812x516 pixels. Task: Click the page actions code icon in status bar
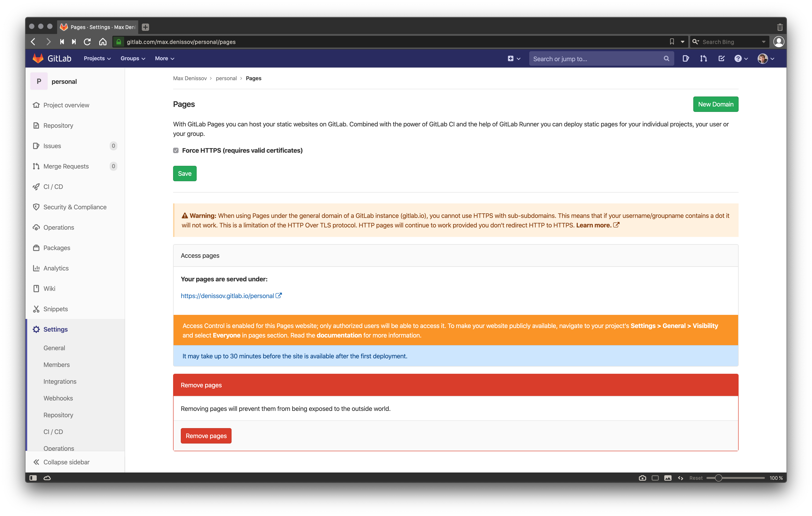coord(681,478)
